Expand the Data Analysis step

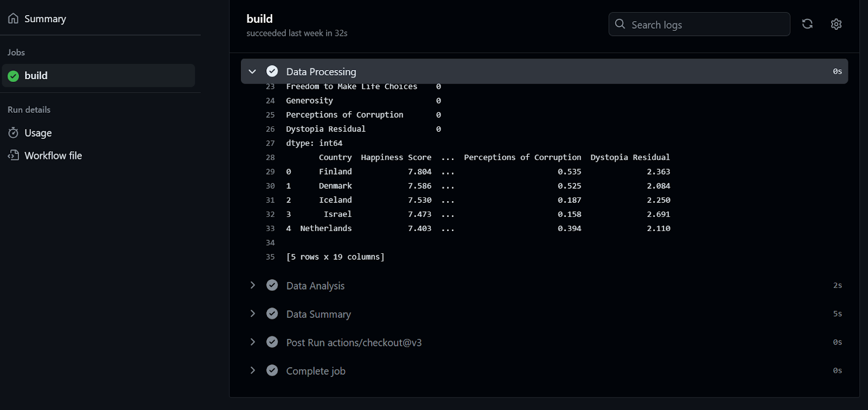[252, 285]
